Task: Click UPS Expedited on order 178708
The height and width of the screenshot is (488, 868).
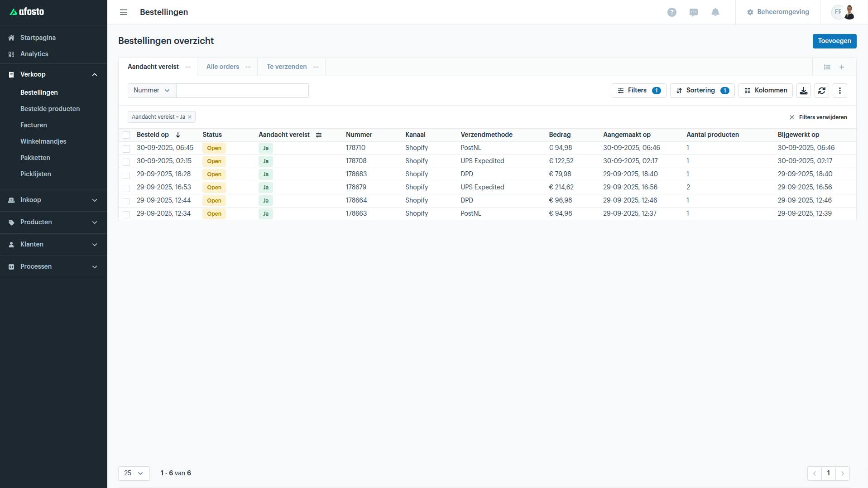Action: click(x=482, y=161)
